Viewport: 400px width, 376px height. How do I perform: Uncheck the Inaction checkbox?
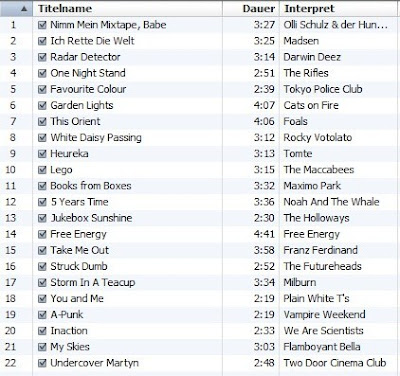[x=42, y=331]
